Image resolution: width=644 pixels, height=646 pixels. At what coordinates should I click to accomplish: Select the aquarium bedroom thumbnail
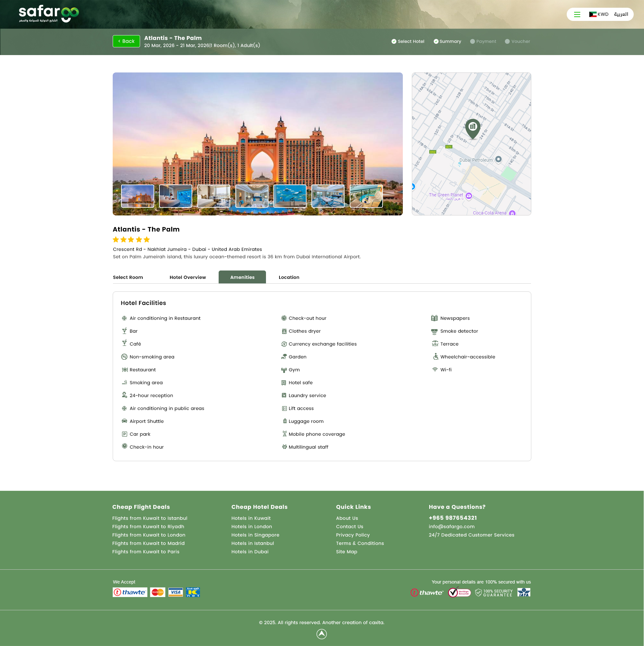[x=175, y=196]
